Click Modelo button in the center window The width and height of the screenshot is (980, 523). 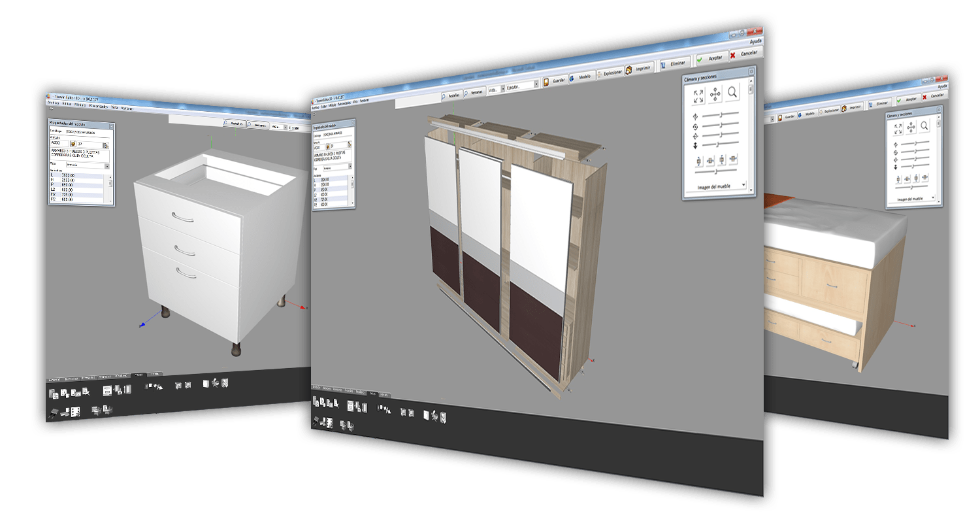tap(582, 77)
